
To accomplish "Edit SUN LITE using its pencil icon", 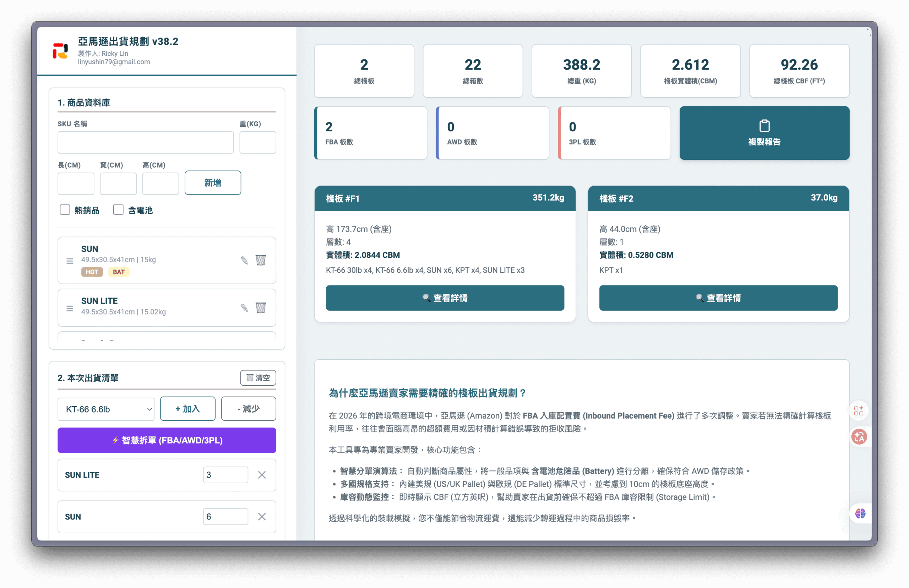I will point(244,308).
